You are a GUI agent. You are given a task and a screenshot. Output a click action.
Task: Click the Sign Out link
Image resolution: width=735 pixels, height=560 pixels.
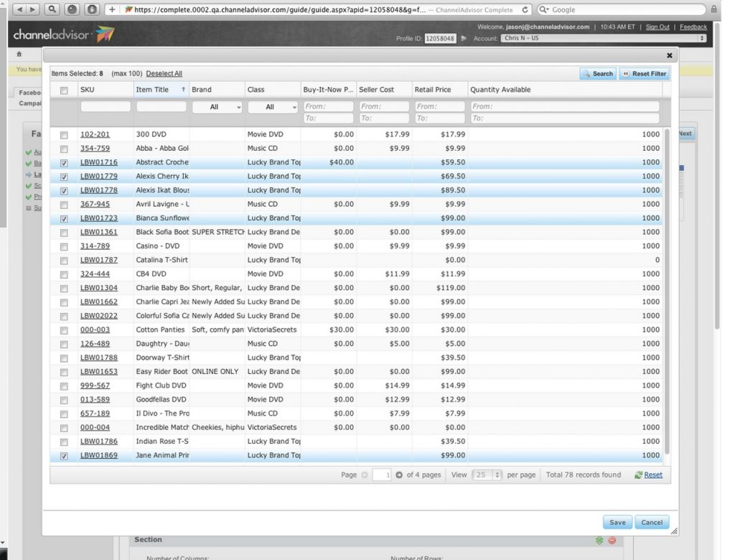(657, 27)
